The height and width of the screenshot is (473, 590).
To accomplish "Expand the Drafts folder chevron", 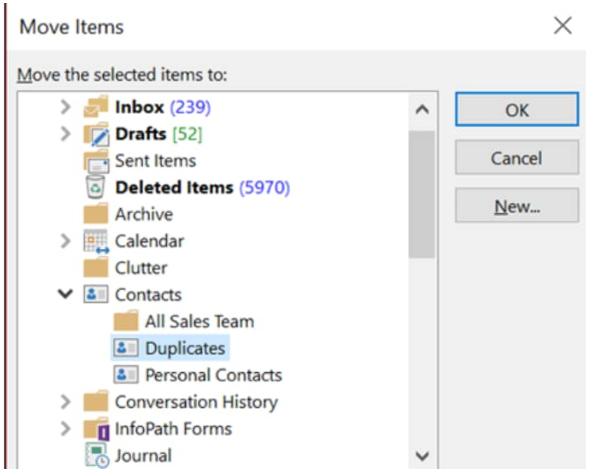I will [x=66, y=134].
